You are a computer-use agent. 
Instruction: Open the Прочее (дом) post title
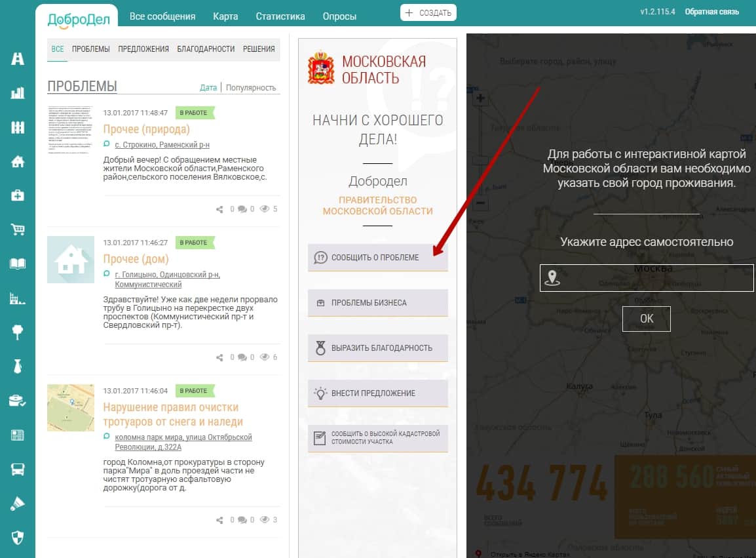pyautogui.click(x=136, y=259)
